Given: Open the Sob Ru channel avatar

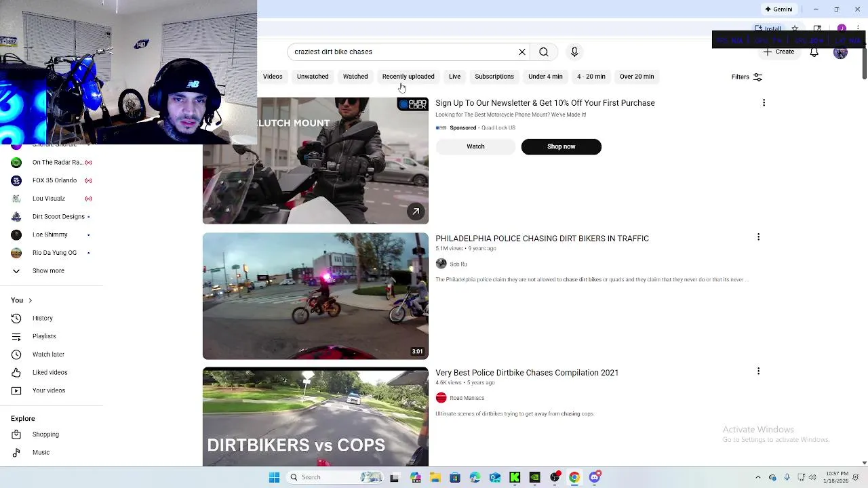Looking at the screenshot, I should click(x=441, y=264).
